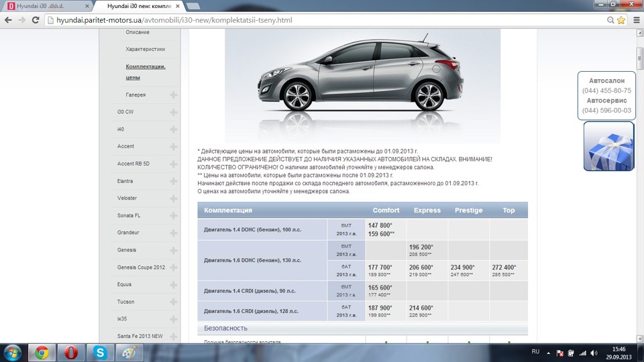Click the address bar URL field
The image size is (644, 362).
(x=325, y=19)
